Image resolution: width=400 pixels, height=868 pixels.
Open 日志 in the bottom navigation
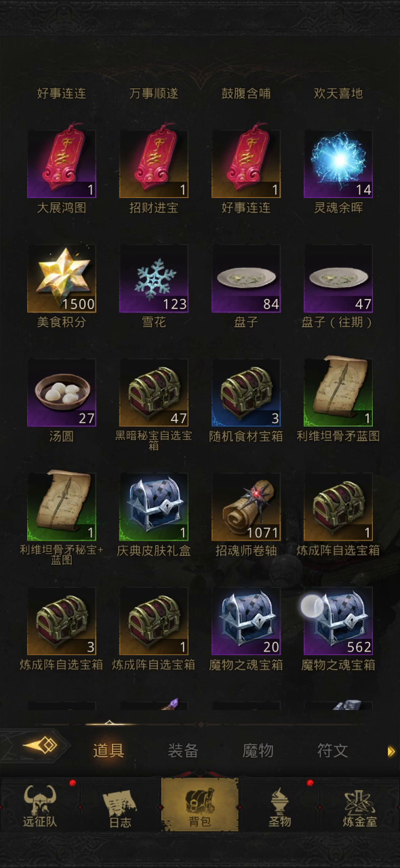coord(120,806)
